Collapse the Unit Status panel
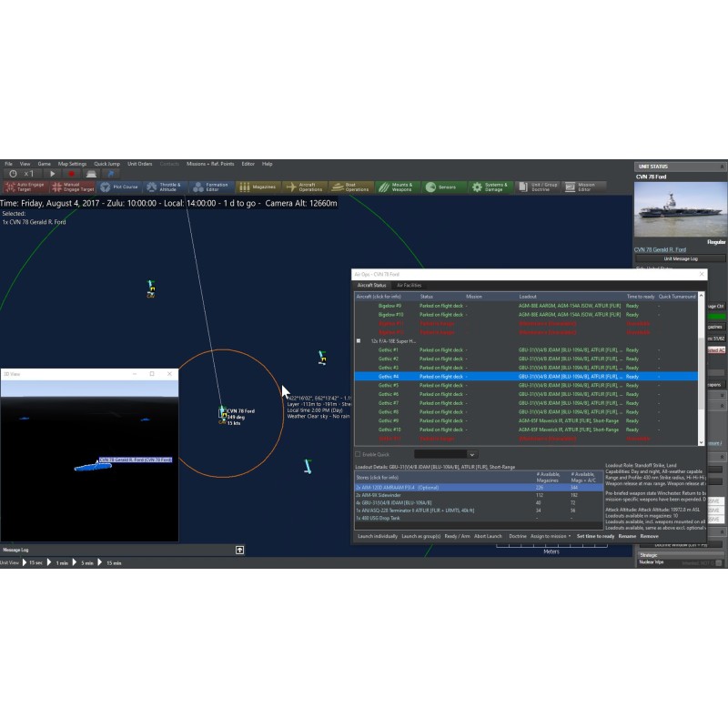 click(722, 167)
